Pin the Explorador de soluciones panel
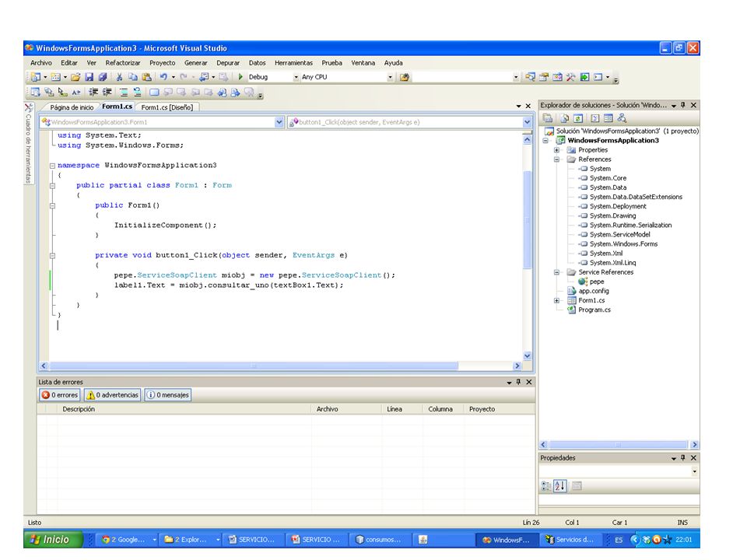 683,105
